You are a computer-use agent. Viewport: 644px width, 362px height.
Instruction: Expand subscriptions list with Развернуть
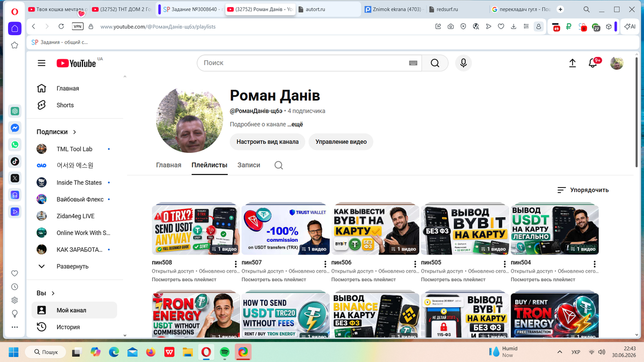(72, 266)
